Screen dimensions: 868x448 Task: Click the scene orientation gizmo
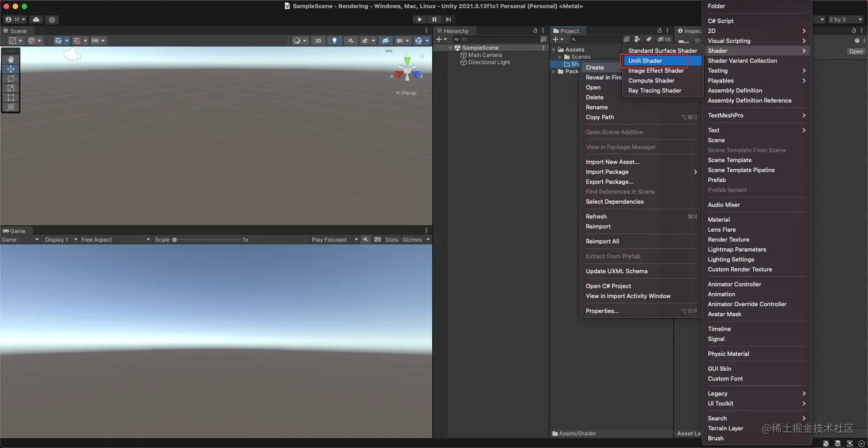tap(408, 71)
